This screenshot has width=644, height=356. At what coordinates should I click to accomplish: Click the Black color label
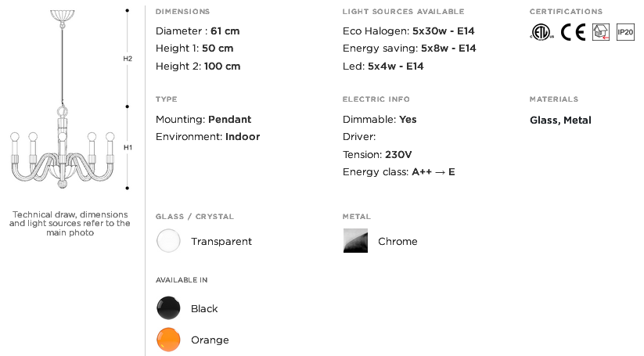click(x=204, y=309)
